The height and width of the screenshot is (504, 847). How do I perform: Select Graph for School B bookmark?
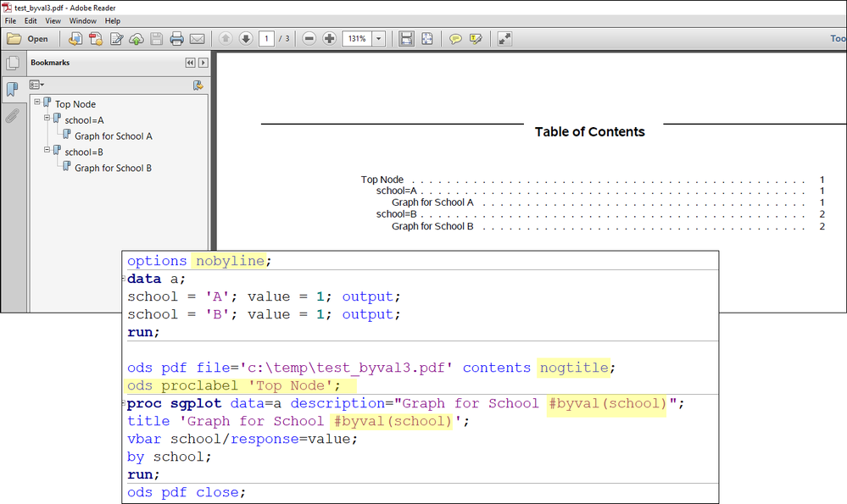click(x=113, y=168)
